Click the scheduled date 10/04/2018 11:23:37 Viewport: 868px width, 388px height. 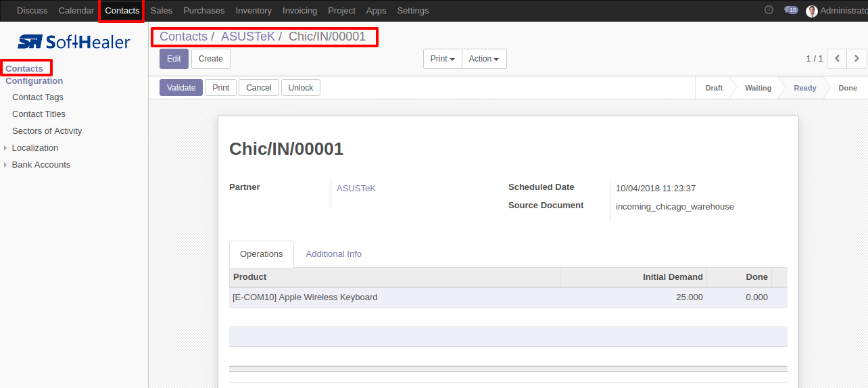[656, 189]
